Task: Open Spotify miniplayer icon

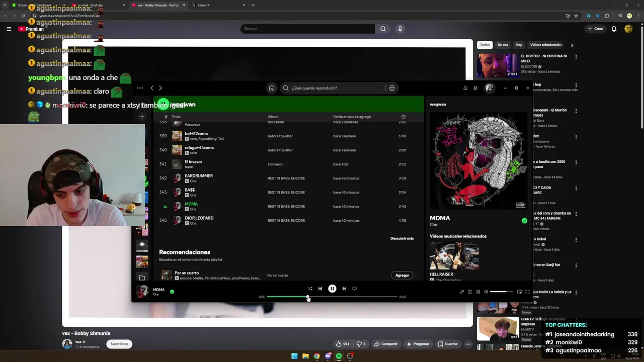Action: coord(519,292)
